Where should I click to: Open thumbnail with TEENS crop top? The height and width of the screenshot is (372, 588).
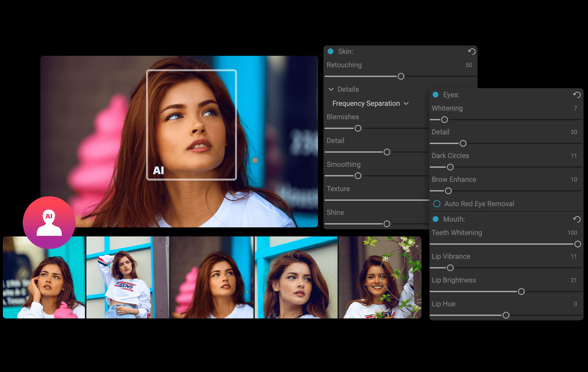coord(128,277)
